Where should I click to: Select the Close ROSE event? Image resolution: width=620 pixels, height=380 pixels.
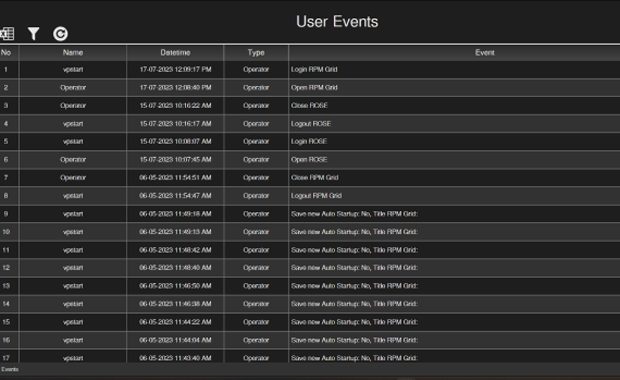pos(309,106)
